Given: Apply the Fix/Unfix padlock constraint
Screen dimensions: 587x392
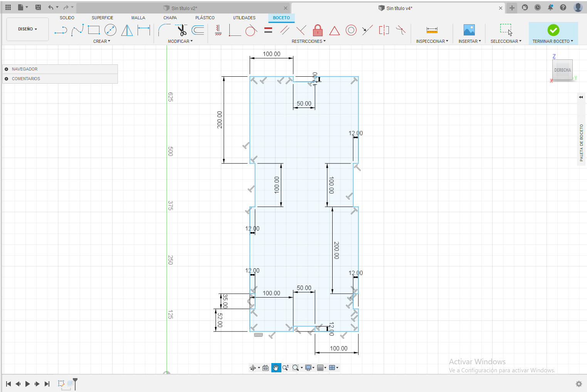Looking at the screenshot, I should [x=318, y=30].
